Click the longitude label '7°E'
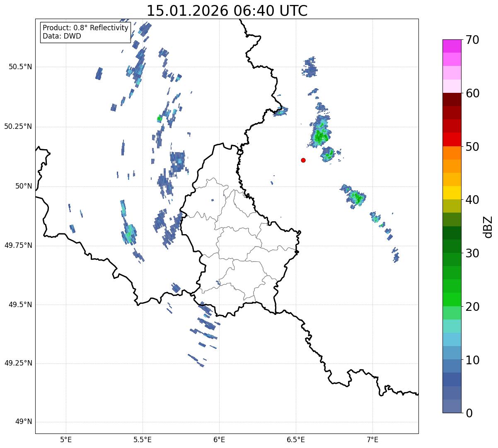The width and height of the screenshot is (498, 448). pos(372,439)
